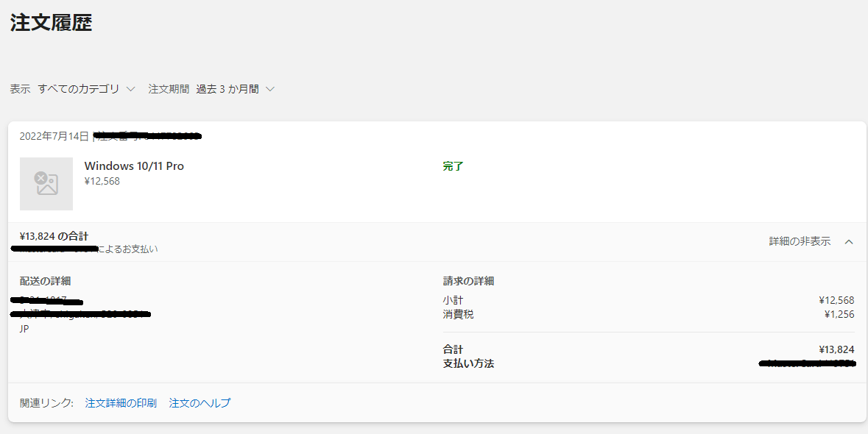Click the product price ¥12,568 under title
This screenshot has height=434, width=868.
[x=102, y=181]
